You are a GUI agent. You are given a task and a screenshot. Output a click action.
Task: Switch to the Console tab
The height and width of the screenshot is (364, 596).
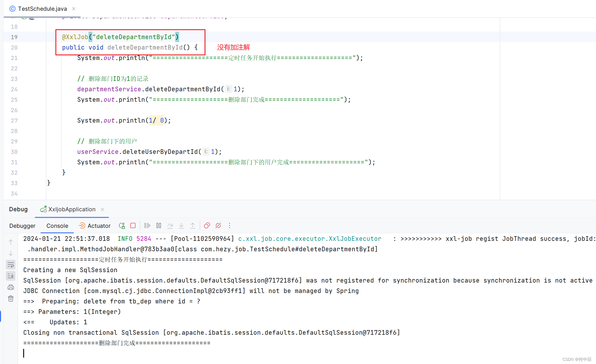point(57,226)
